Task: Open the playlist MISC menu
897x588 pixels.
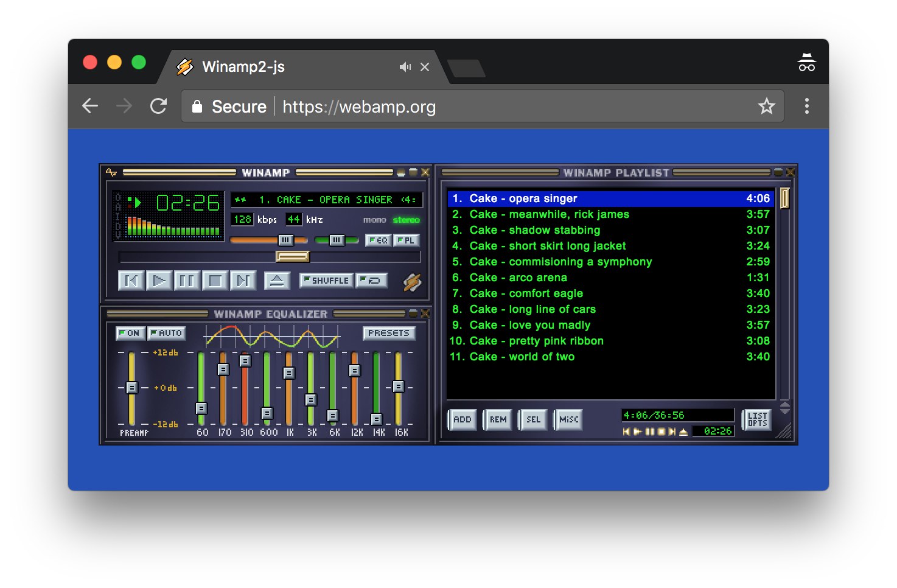Action: [568, 419]
